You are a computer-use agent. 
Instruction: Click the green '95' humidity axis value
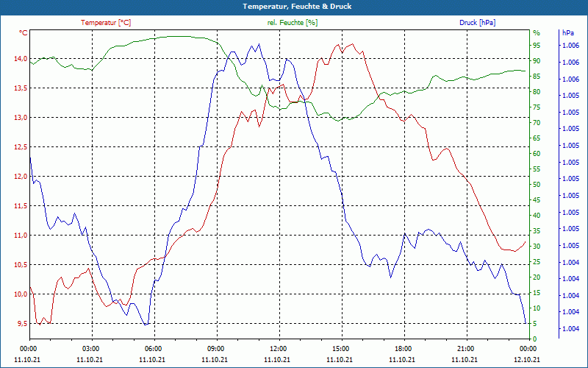[x=537, y=46]
